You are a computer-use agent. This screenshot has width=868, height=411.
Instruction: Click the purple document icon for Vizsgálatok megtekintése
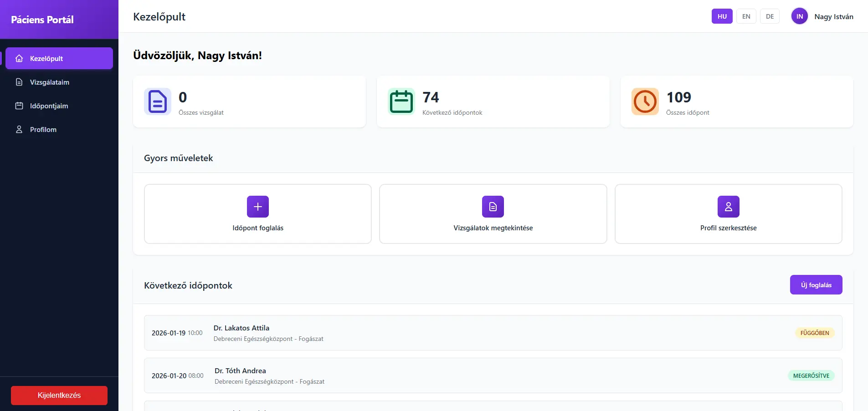pyautogui.click(x=493, y=207)
